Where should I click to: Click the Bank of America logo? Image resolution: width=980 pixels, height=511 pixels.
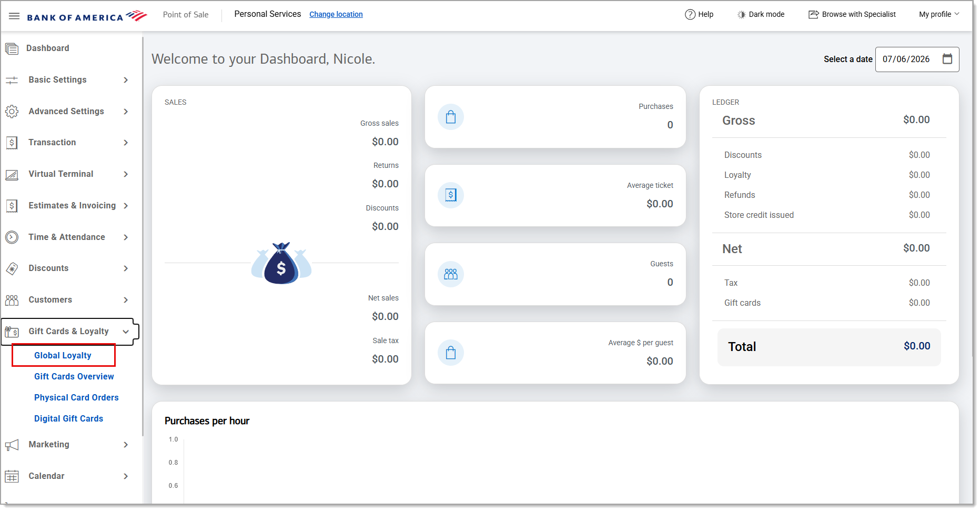pos(87,16)
